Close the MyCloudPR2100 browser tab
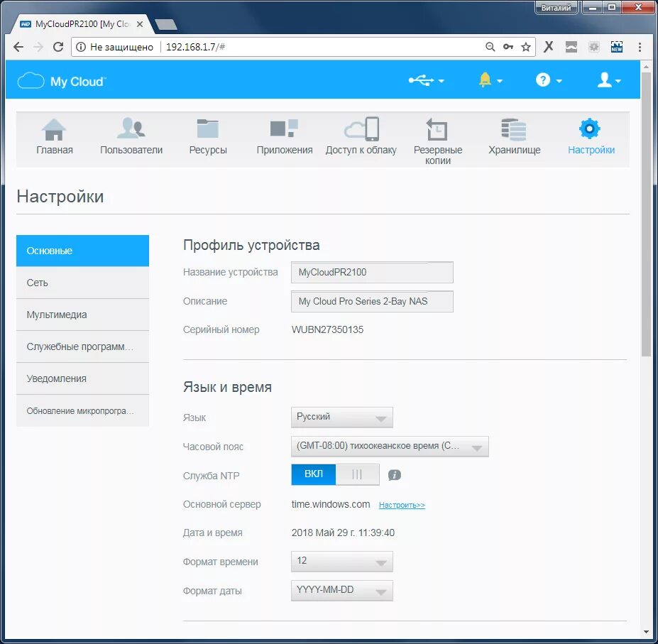Viewport: 658px width, 644px height. (140, 24)
